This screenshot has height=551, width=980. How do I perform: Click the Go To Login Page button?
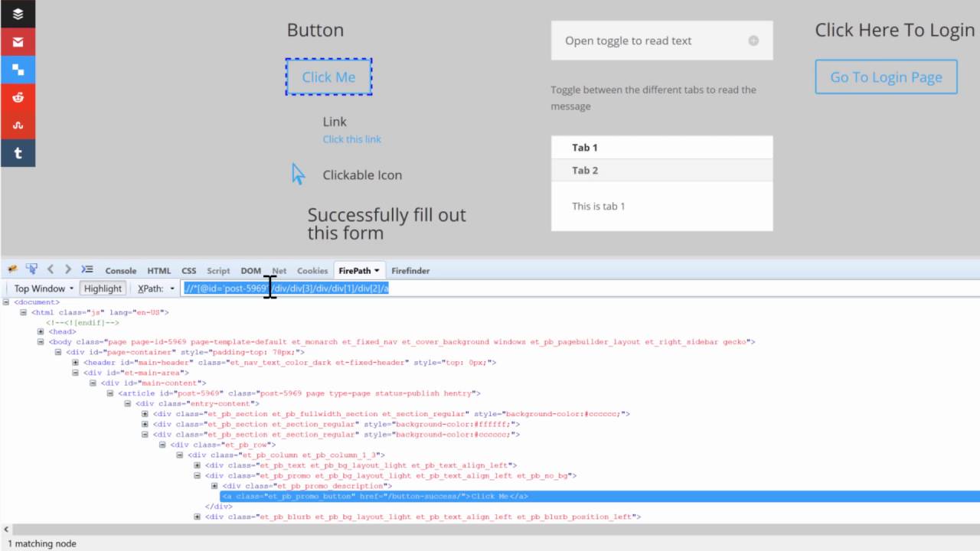click(x=886, y=77)
